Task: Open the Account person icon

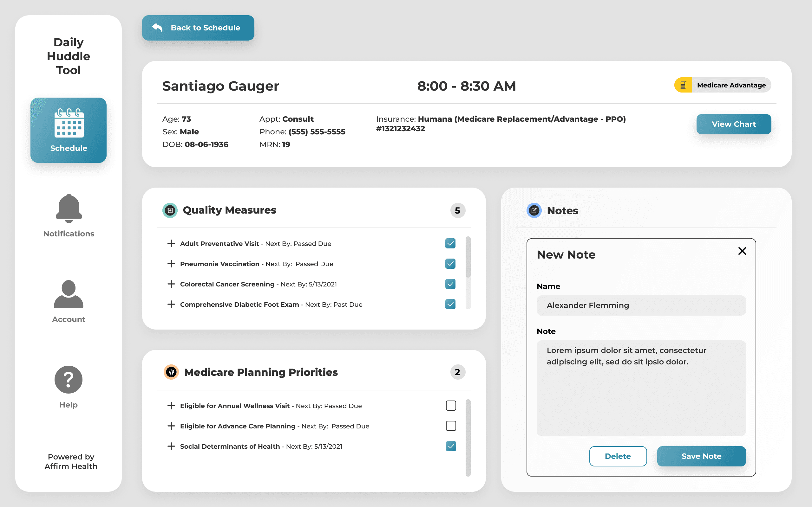Action: (69, 294)
